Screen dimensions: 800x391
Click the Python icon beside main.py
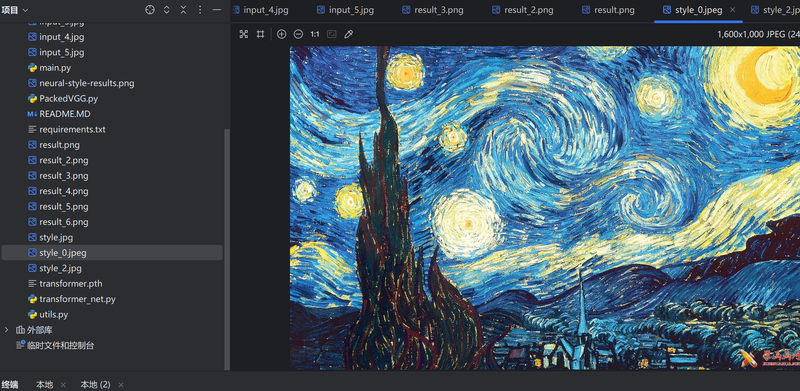(x=33, y=67)
